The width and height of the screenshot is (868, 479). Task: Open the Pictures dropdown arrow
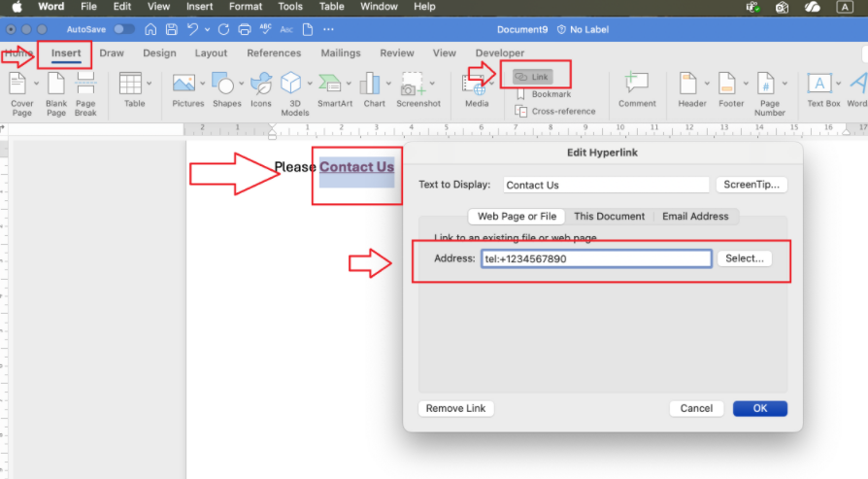(203, 84)
